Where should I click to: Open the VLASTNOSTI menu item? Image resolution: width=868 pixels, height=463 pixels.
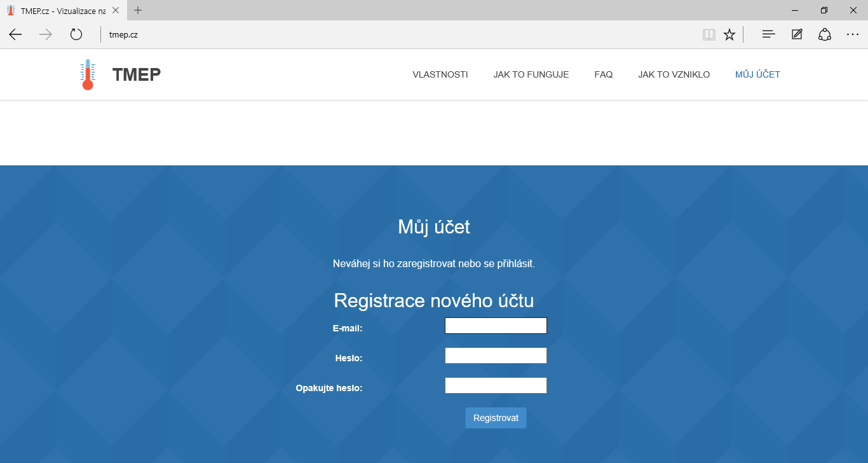(x=440, y=74)
